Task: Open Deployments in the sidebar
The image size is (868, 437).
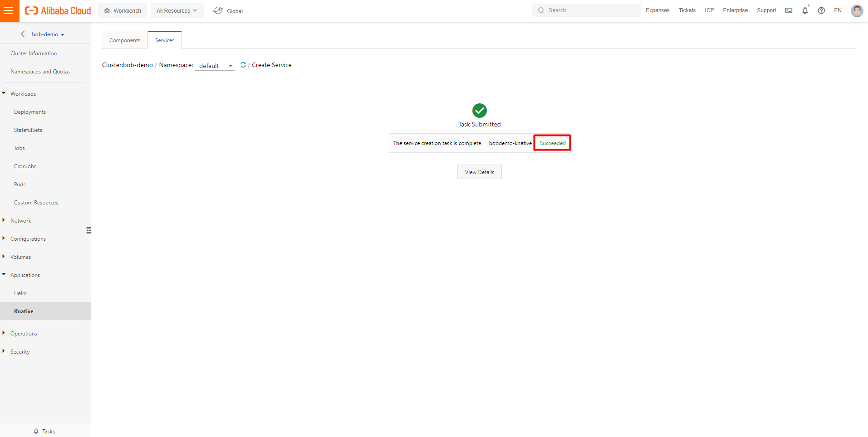Action: point(30,112)
